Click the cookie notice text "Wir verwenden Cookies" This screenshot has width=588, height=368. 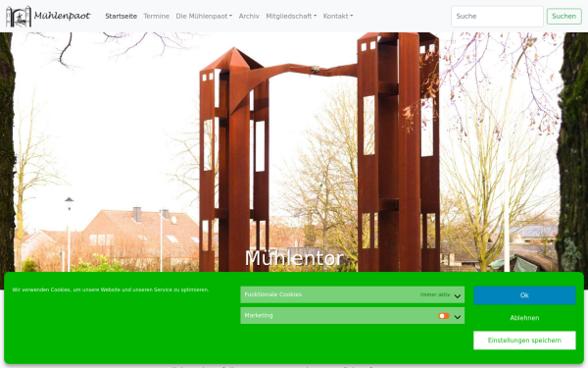pos(110,289)
